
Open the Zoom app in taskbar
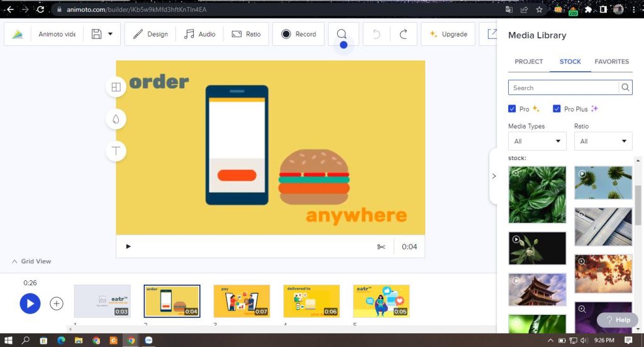coord(148,340)
